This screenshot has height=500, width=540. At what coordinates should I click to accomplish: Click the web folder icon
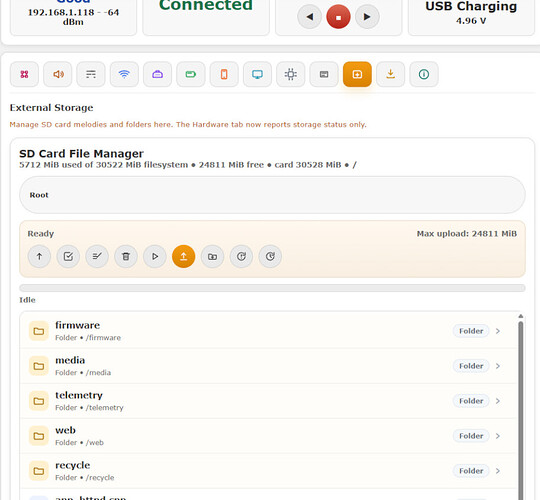pos(39,436)
